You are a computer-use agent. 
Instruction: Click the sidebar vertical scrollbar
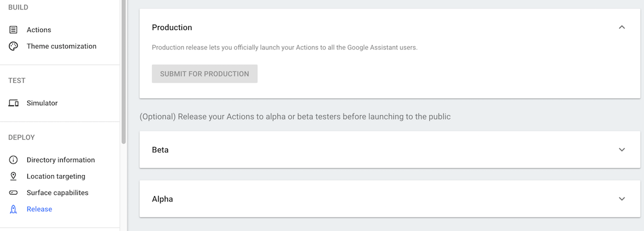coord(123,72)
